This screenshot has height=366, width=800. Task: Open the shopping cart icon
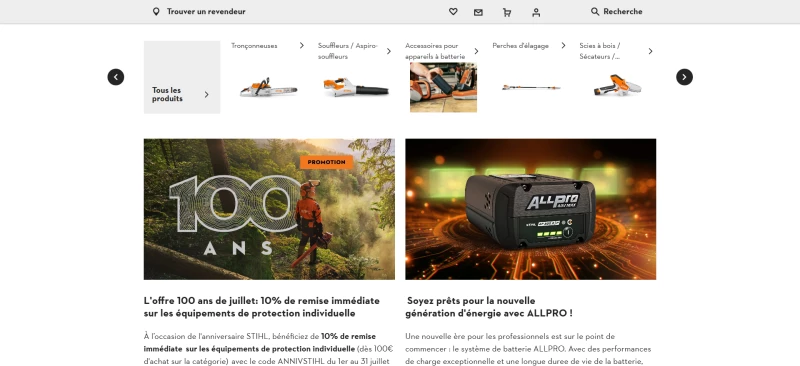coord(507,12)
